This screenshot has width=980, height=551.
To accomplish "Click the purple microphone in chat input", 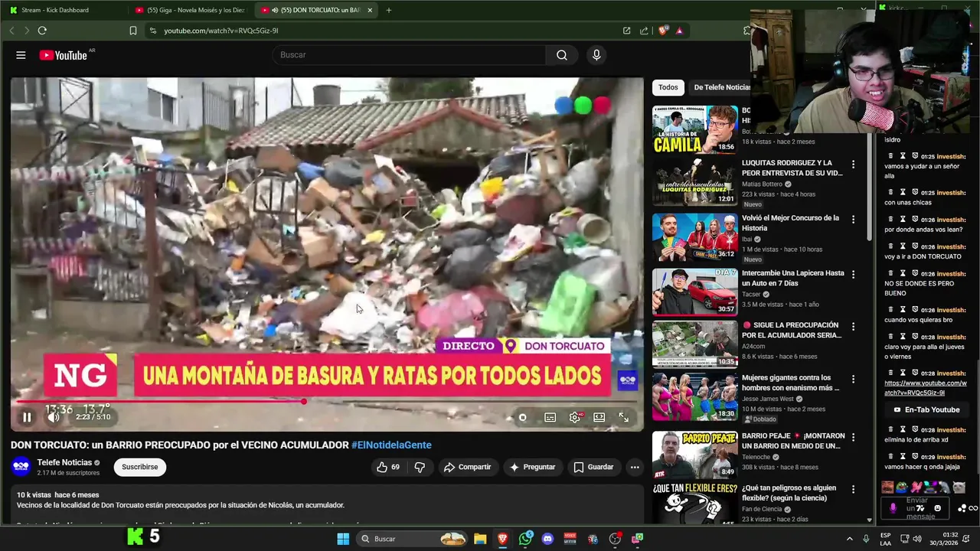I will click(x=893, y=507).
